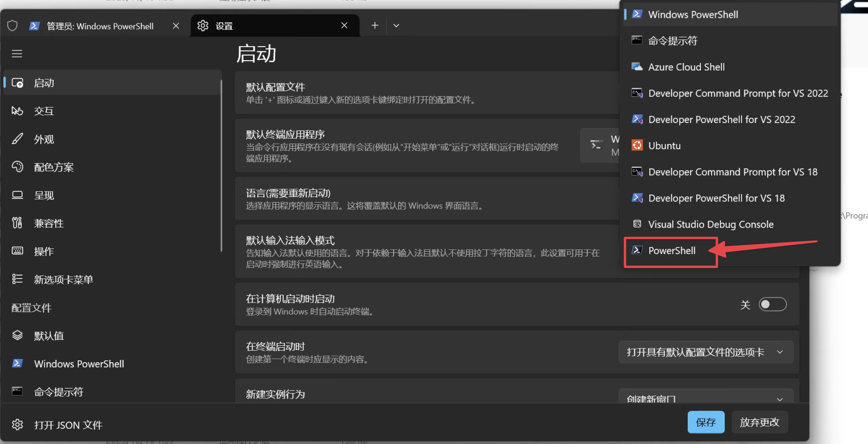Switch to 管理员: Windows PowerShell tab

[x=100, y=26]
